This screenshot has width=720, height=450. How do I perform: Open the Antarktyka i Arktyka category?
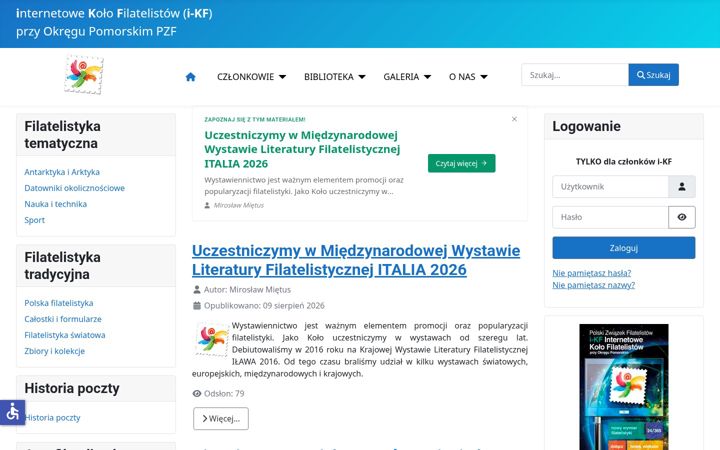[62, 172]
